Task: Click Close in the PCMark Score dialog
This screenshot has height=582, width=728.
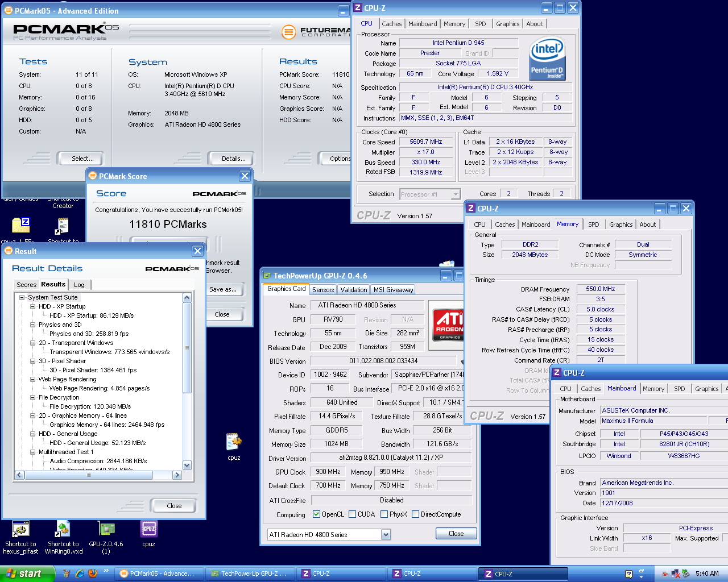Action: (222, 314)
